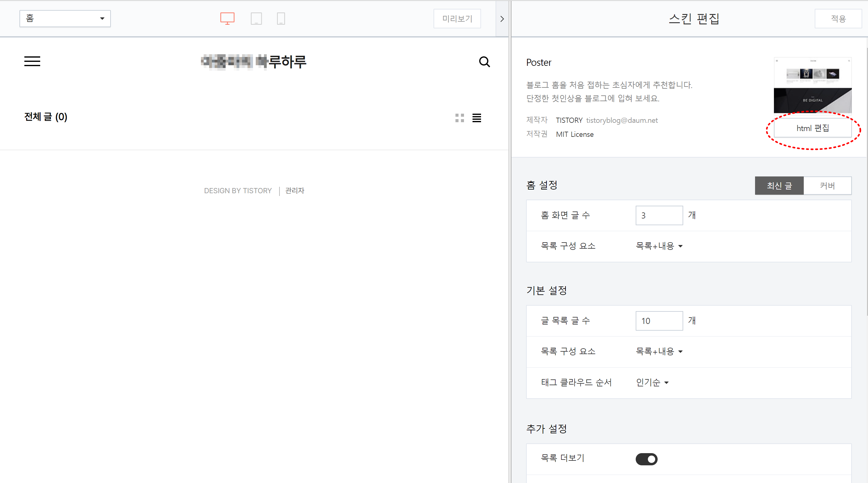Toggle the 목록 더보기 switch off
Screen dimensions: 868x483
646,459
